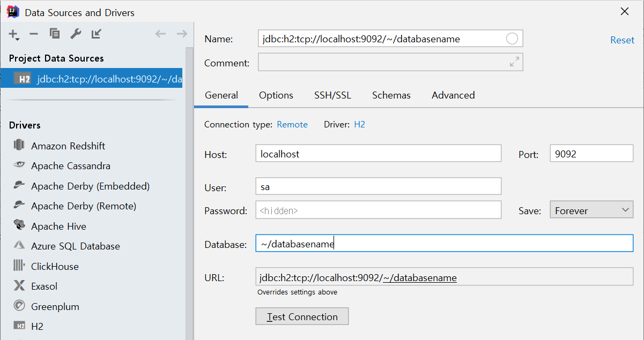
Task: Select the Apache Cassandra eye icon
Action: 19,165
